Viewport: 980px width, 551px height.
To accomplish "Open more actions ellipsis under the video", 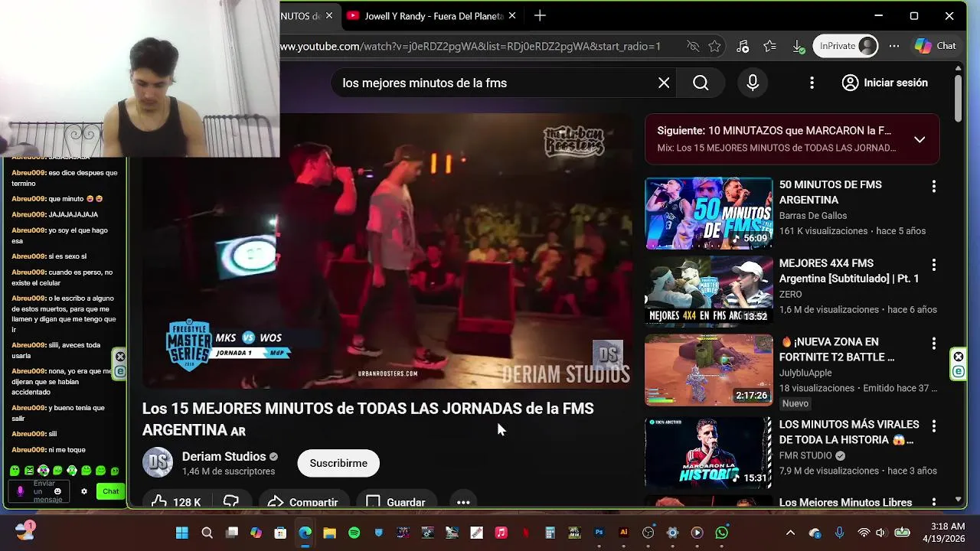I will (463, 502).
